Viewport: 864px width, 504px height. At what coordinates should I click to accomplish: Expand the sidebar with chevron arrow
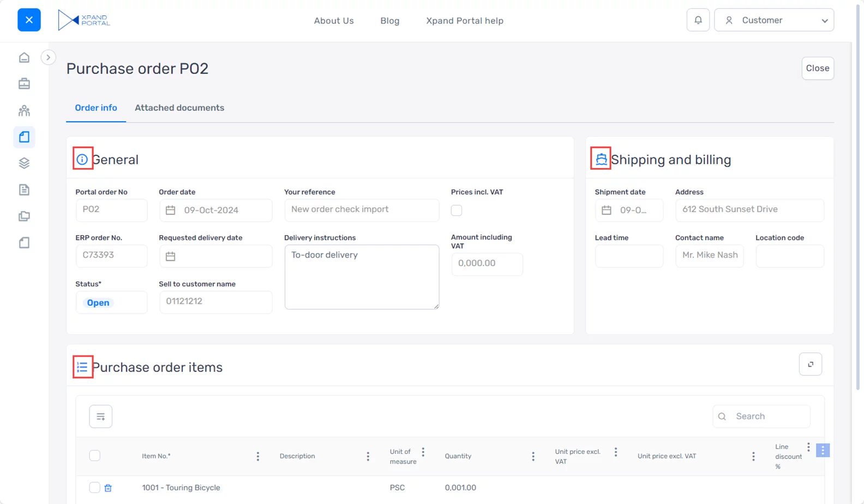(x=49, y=57)
